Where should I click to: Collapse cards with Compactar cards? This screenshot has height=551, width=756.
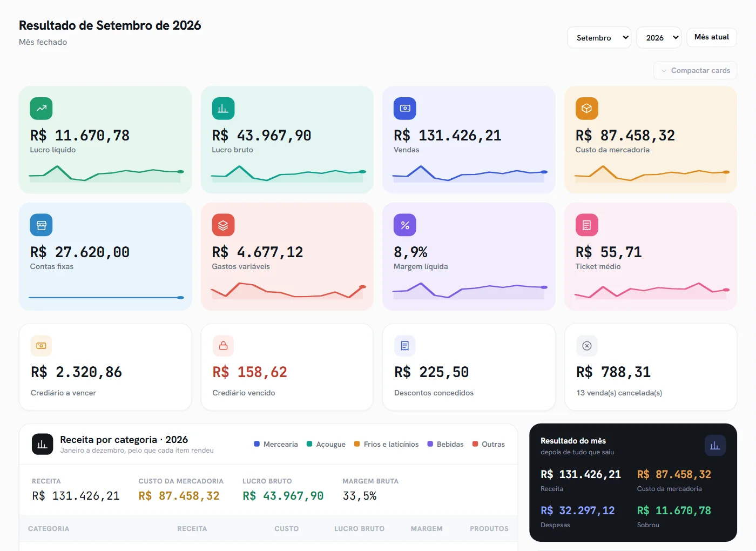[695, 71]
